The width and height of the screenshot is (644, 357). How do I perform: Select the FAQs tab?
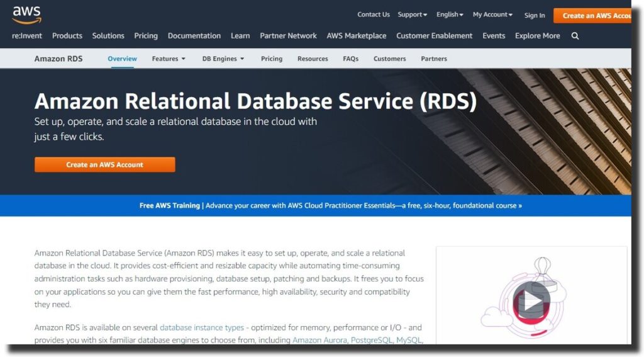click(x=350, y=59)
